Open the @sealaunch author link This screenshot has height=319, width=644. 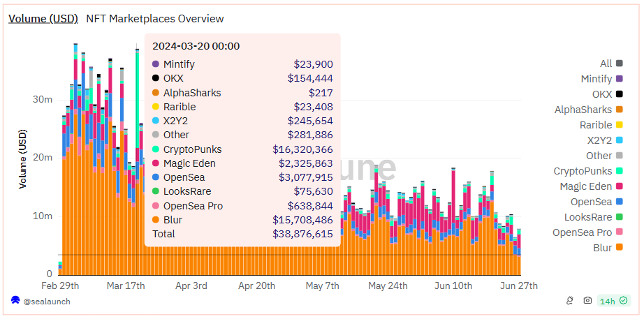click(46, 301)
